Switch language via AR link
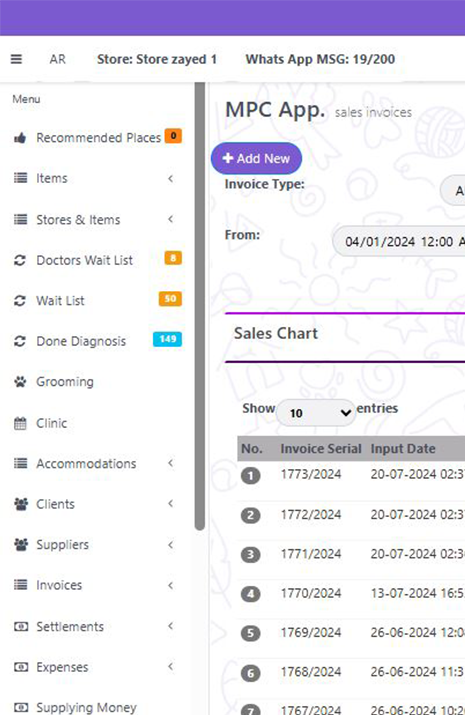Screen dimensions: 465x715 tap(58, 59)
